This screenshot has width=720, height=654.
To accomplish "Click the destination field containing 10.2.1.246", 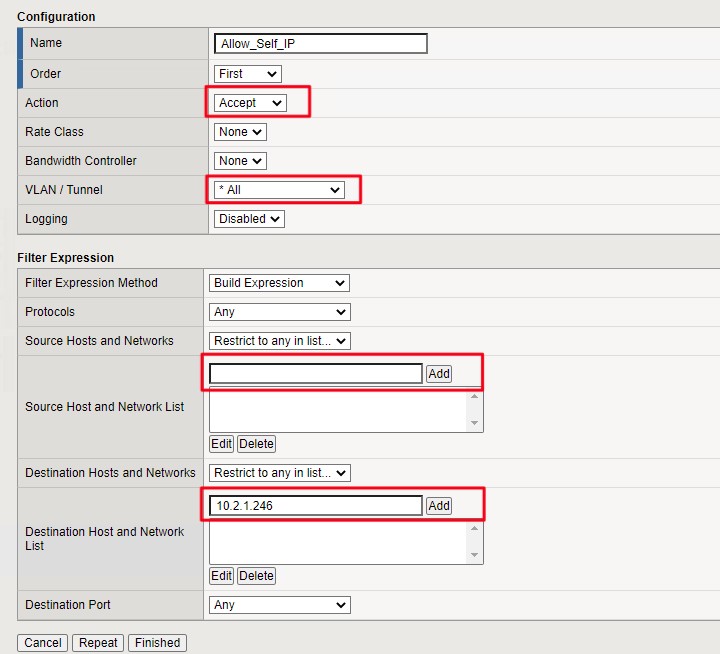I will (316, 506).
